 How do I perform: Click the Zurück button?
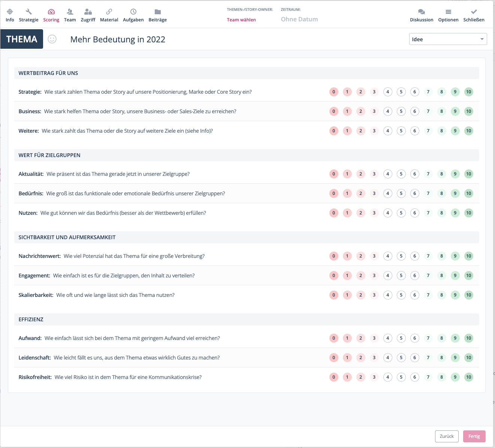point(447,436)
